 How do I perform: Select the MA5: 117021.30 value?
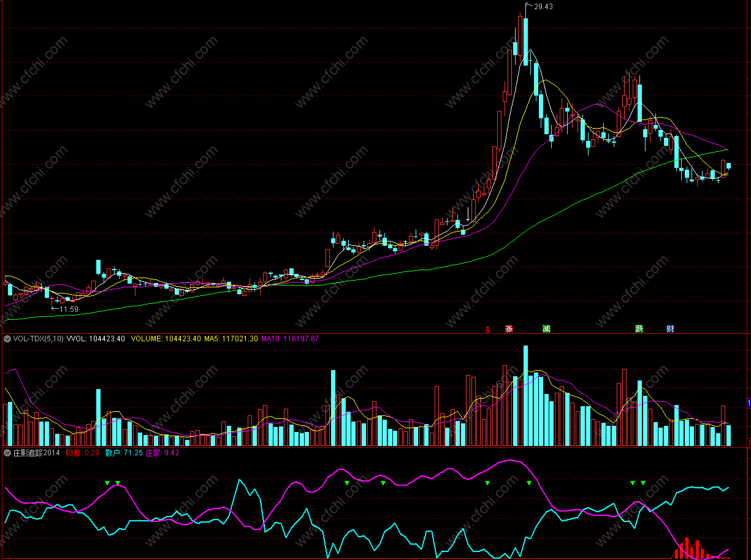231,338
